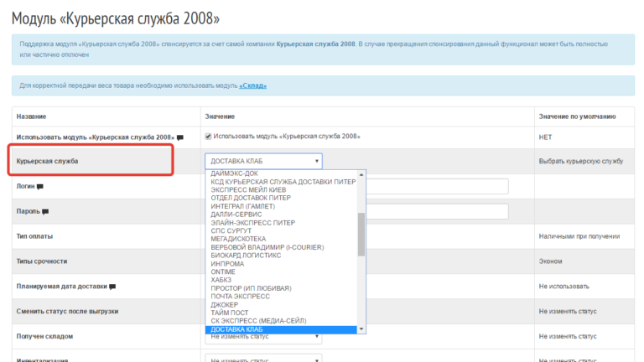Click the Сменить статус после выгрузки label

pyautogui.click(x=67, y=312)
